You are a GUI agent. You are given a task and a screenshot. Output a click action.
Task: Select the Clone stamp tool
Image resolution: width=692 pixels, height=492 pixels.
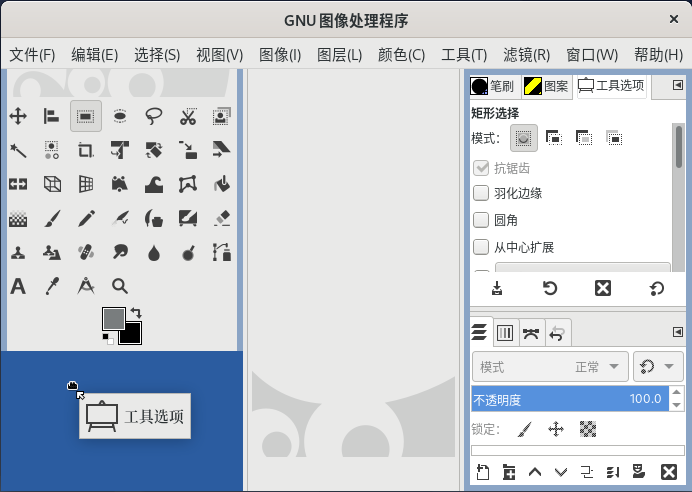pos(18,252)
